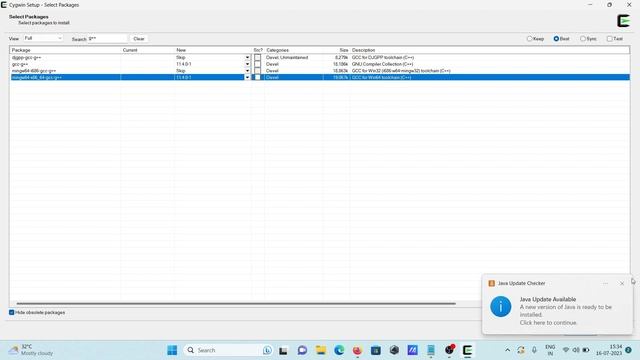Show hidden system tray icons
This screenshot has width=640, height=360.
tap(507, 350)
